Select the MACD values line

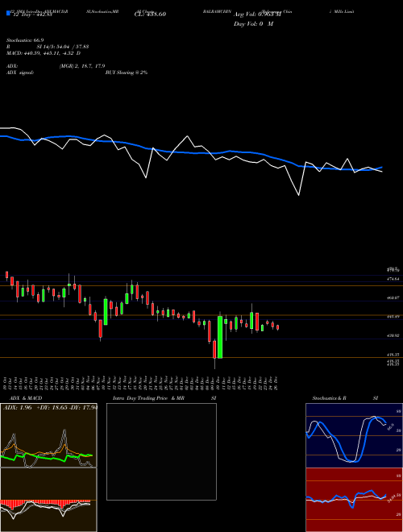(44, 53)
